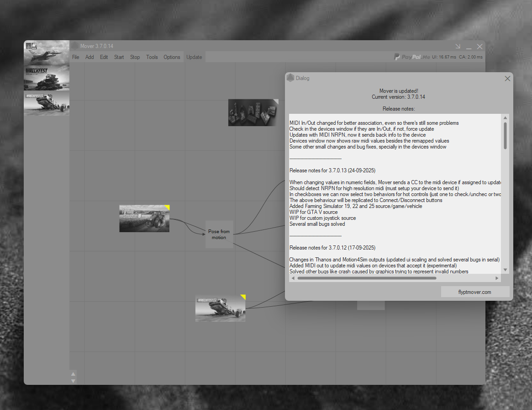532x410 pixels.
Task: Click the 'WIP for GTA V source' line
Action: click(314, 212)
